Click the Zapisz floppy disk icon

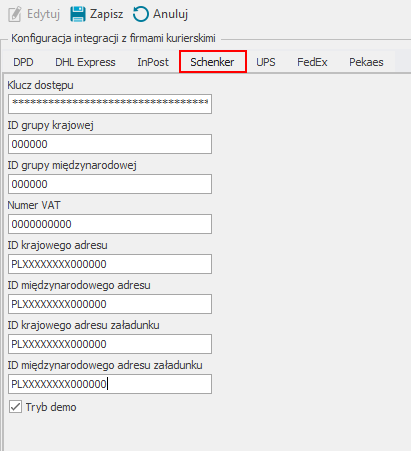point(78,14)
